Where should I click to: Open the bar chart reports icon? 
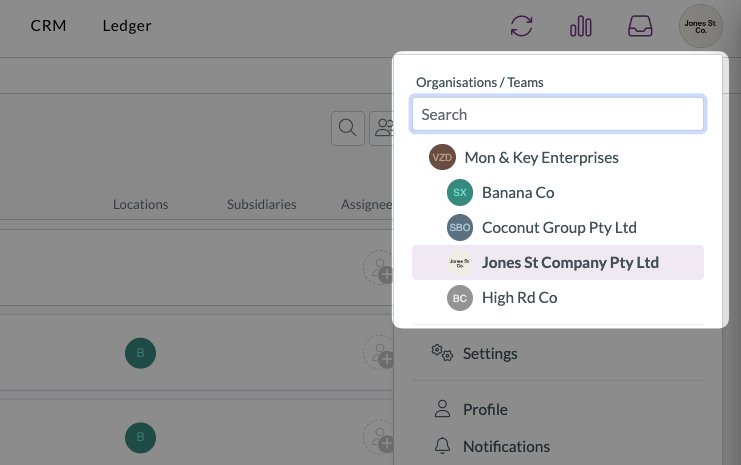point(581,26)
